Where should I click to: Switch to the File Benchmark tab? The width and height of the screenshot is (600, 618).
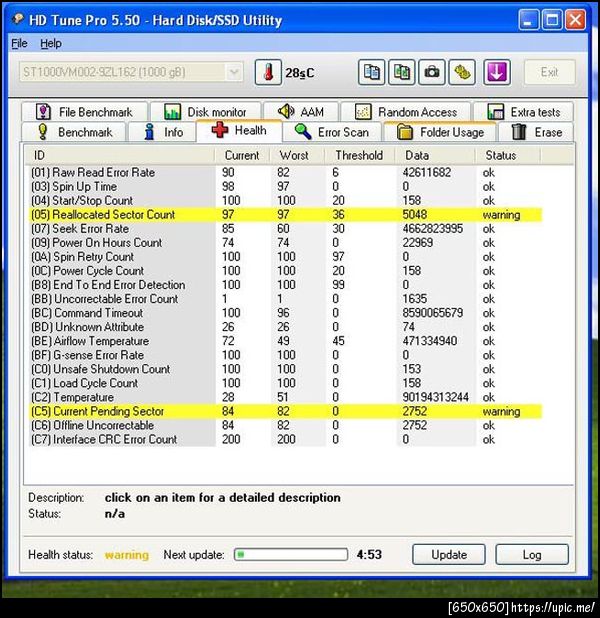84,112
